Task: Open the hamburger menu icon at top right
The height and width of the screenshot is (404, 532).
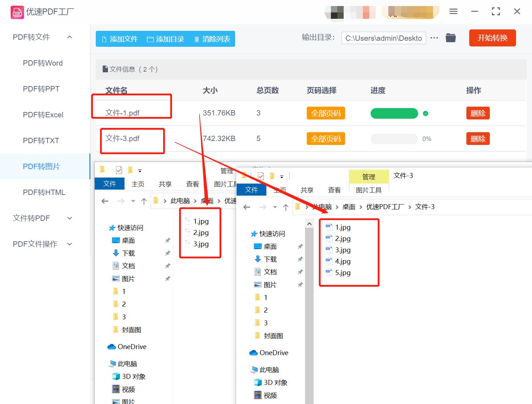Action: [453, 11]
